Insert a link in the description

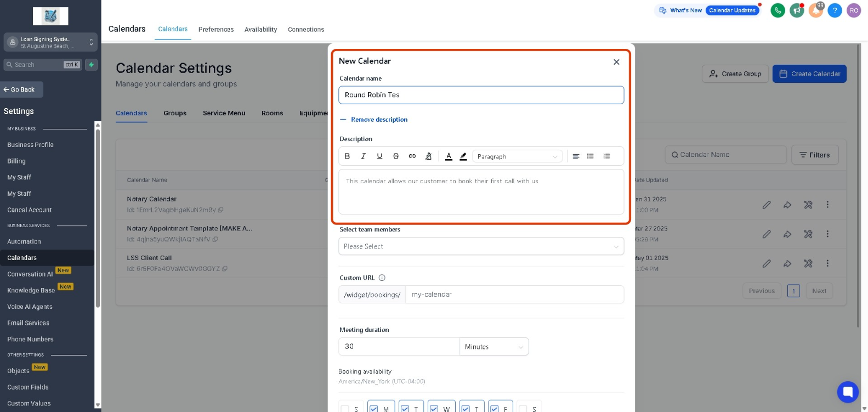pyautogui.click(x=412, y=156)
